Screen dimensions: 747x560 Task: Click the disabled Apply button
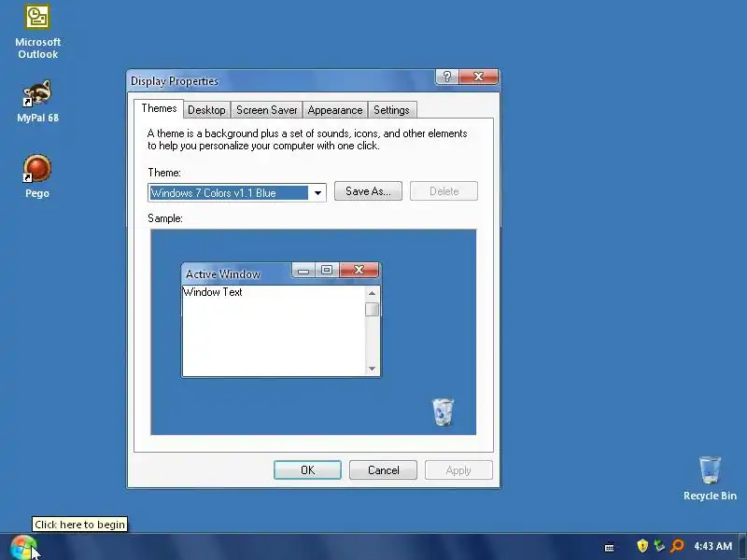(458, 470)
